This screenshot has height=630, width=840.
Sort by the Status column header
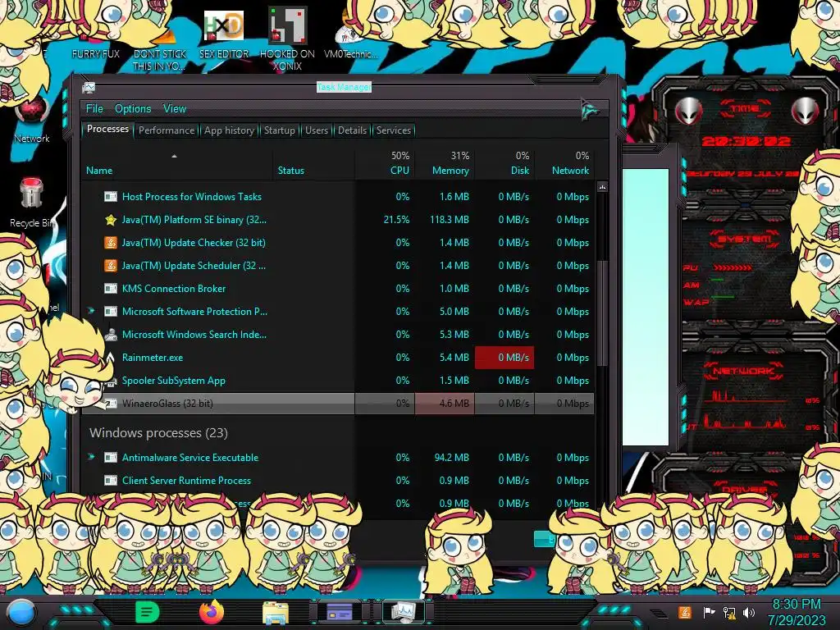(x=314, y=163)
